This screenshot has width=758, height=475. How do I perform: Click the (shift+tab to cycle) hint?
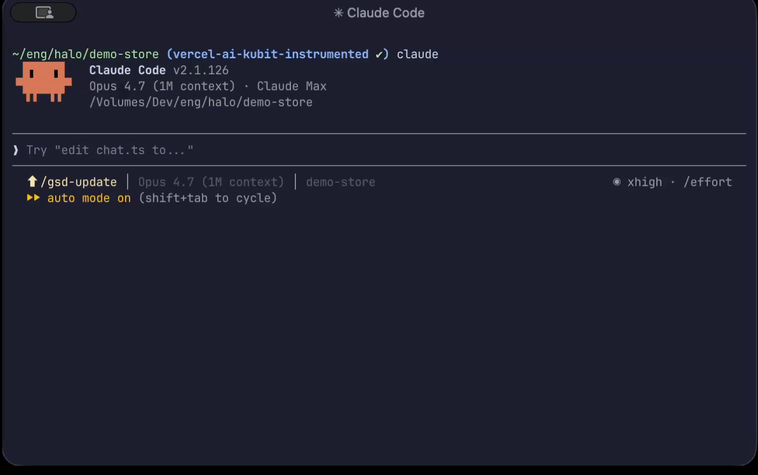pyautogui.click(x=208, y=198)
